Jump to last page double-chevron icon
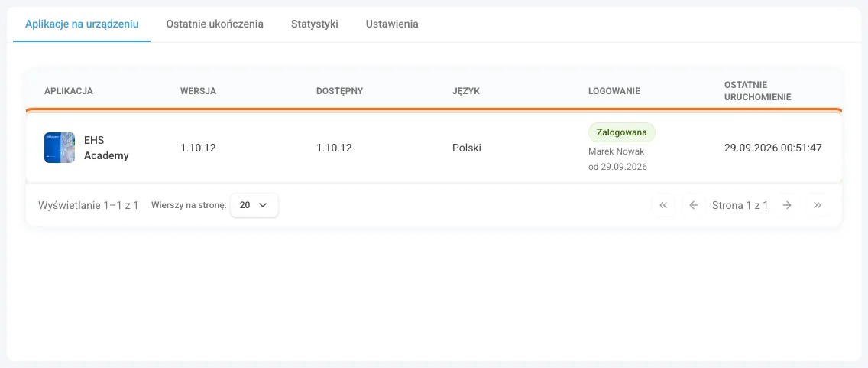868x368 pixels. coord(817,205)
